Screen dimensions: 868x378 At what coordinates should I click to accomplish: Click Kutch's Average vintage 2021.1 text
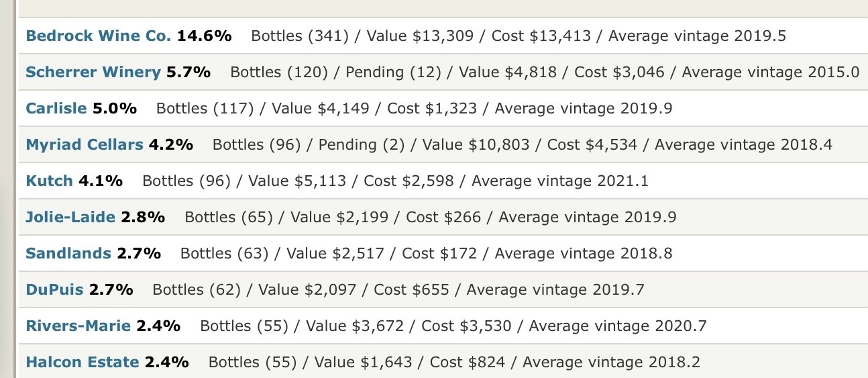click(560, 181)
